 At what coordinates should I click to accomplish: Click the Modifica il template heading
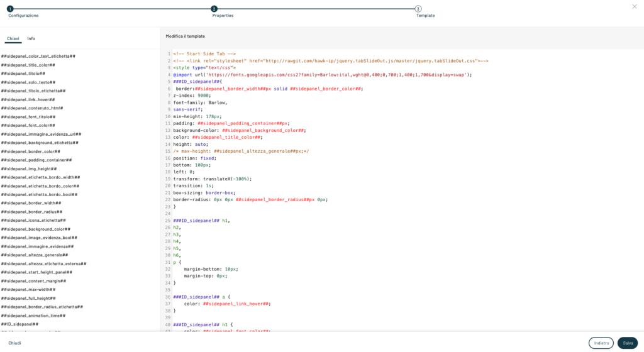tap(186, 36)
